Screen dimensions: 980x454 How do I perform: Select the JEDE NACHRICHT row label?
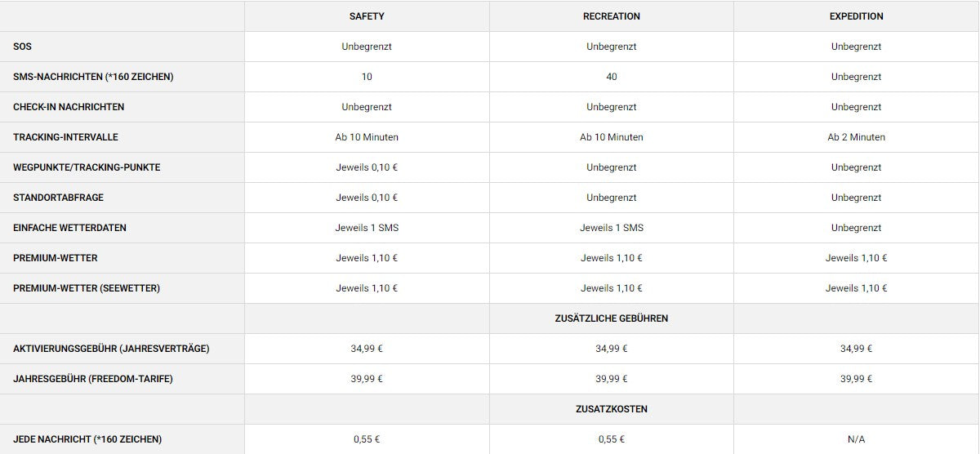pyautogui.click(x=87, y=439)
